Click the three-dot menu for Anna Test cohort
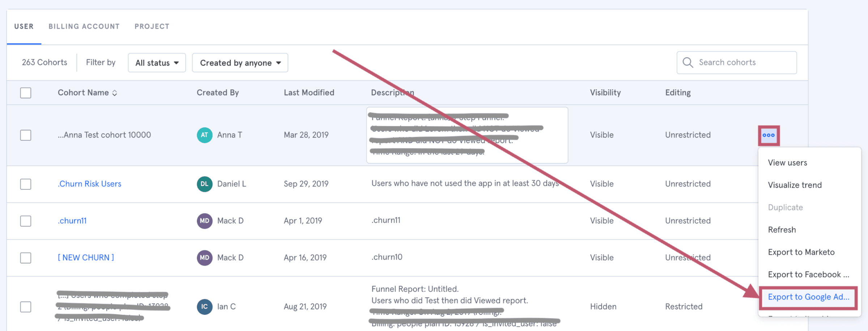Viewport: 868px width, 331px height. click(x=769, y=136)
